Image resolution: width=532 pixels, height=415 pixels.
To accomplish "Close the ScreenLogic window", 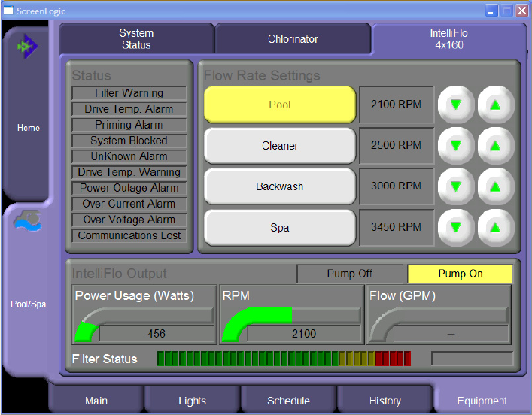I will point(521,11).
